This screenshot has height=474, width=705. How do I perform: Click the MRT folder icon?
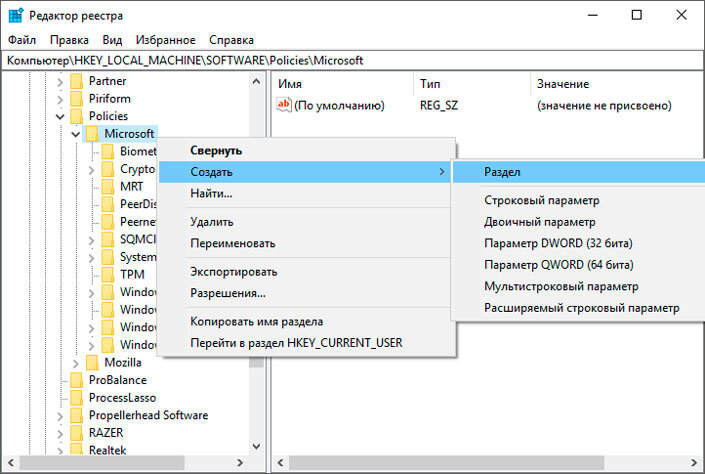[108, 187]
